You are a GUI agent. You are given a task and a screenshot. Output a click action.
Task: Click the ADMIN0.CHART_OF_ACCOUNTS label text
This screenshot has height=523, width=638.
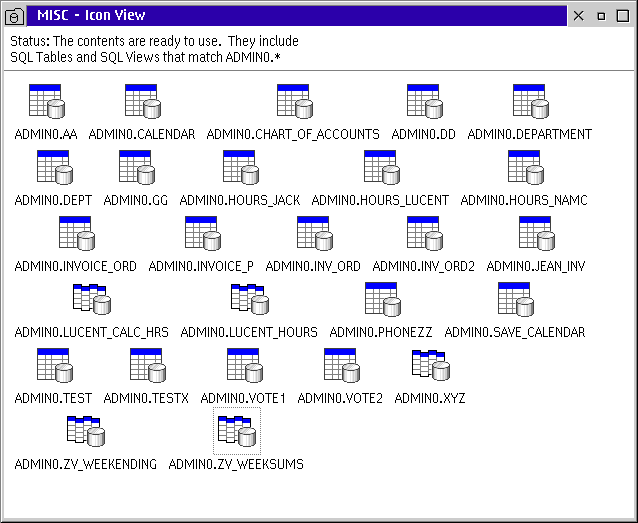click(x=293, y=134)
